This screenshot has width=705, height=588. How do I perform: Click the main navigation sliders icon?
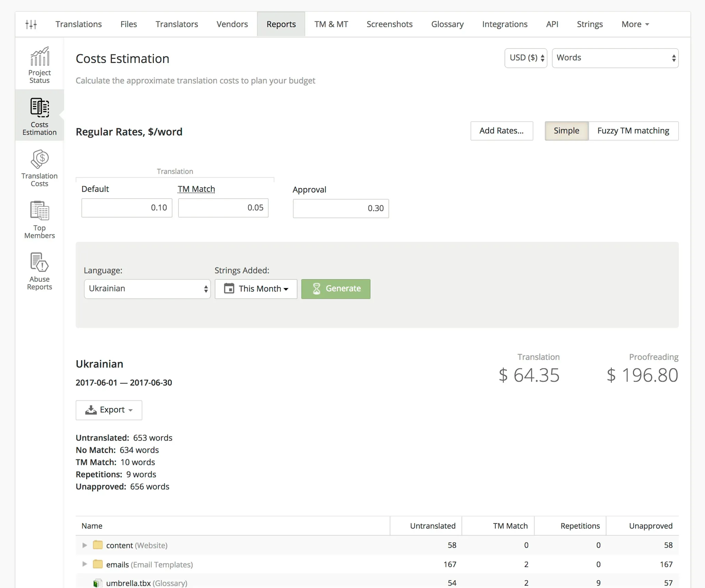pyautogui.click(x=31, y=23)
